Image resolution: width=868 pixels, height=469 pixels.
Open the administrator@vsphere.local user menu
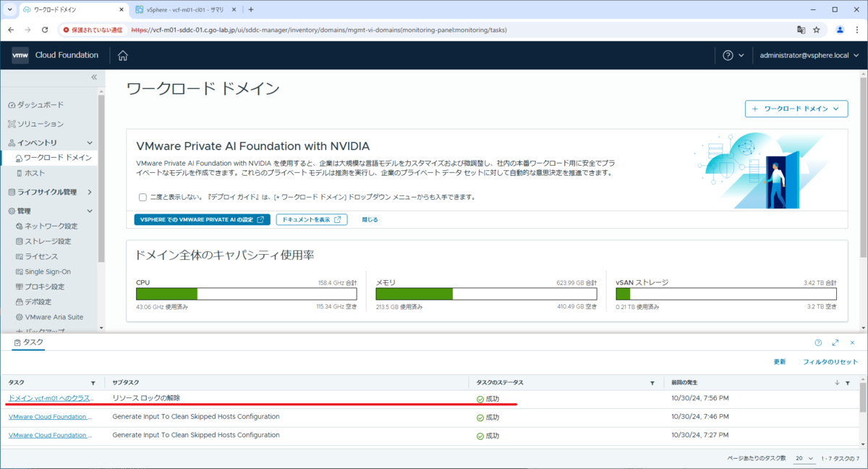tap(809, 56)
